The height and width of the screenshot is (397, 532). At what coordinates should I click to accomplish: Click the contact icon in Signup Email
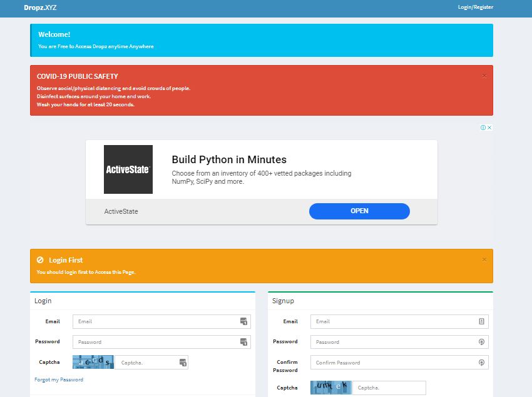click(x=481, y=321)
